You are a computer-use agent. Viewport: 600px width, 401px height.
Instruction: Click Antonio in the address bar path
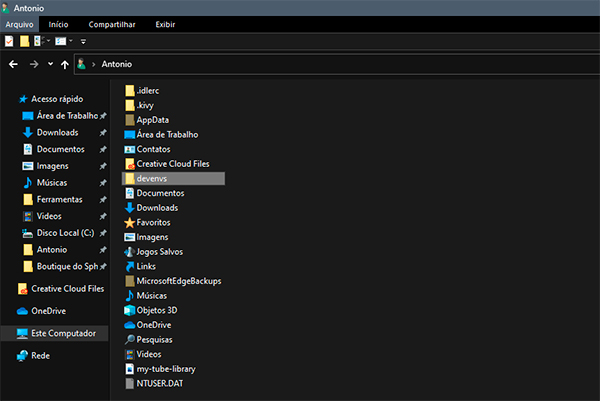click(117, 64)
